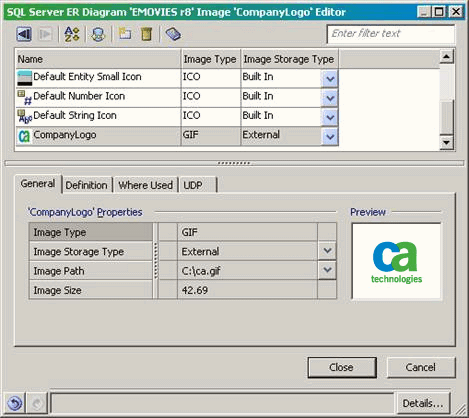Open storage type dropdown for Default Number Icon
The image size is (469, 418).
[x=330, y=98]
